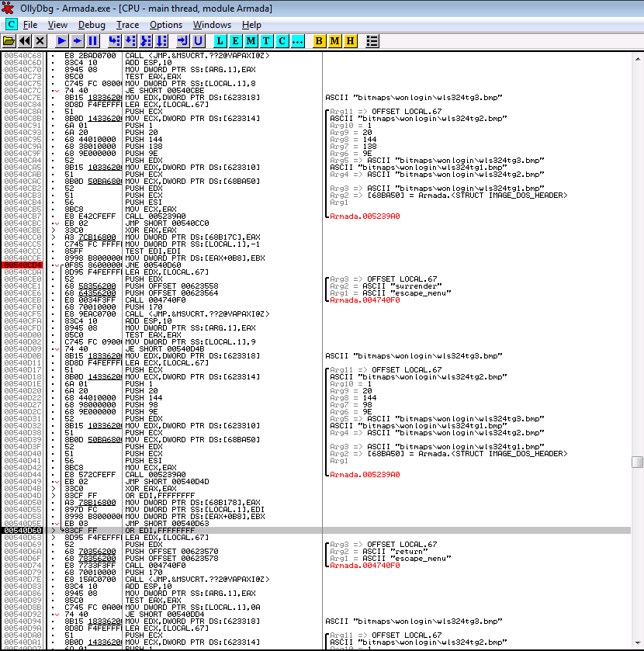Viewport: 644px width, 651px height.
Task: Open the File menu
Action: click(30, 25)
